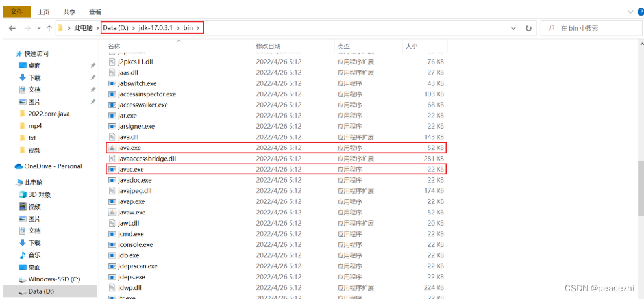Click the jar.exe file icon
This screenshot has width=644, height=299.
112,116
